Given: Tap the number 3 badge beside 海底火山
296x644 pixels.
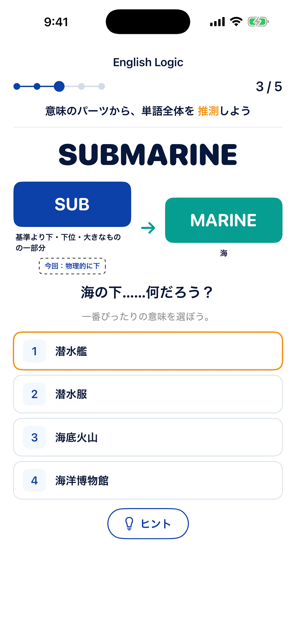Looking at the screenshot, I should tap(34, 437).
